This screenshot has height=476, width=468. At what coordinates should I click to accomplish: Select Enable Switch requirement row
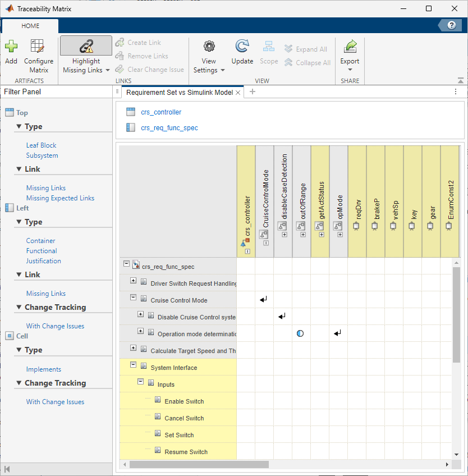178,401
